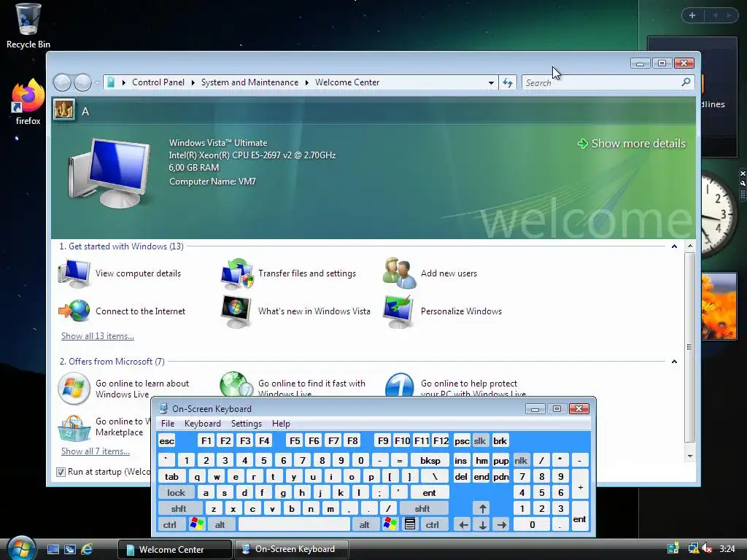Click the left Windows logo key on keyboard
The image size is (747, 560).
click(x=196, y=524)
